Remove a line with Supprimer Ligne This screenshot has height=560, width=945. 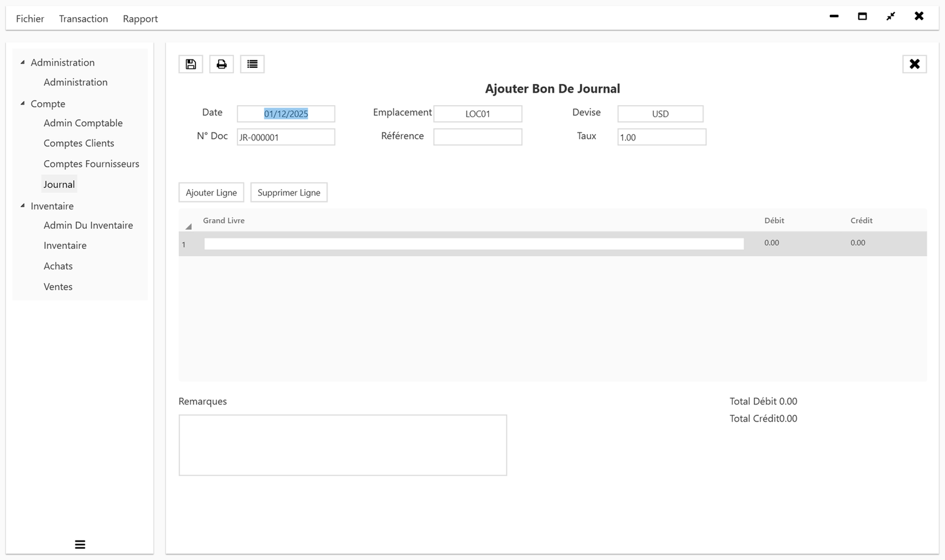click(289, 192)
